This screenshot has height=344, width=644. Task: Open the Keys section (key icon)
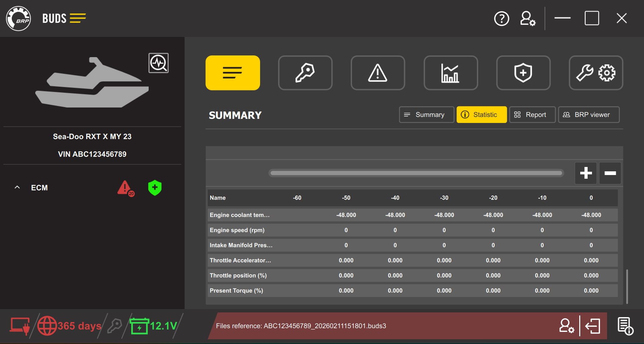coord(305,73)
